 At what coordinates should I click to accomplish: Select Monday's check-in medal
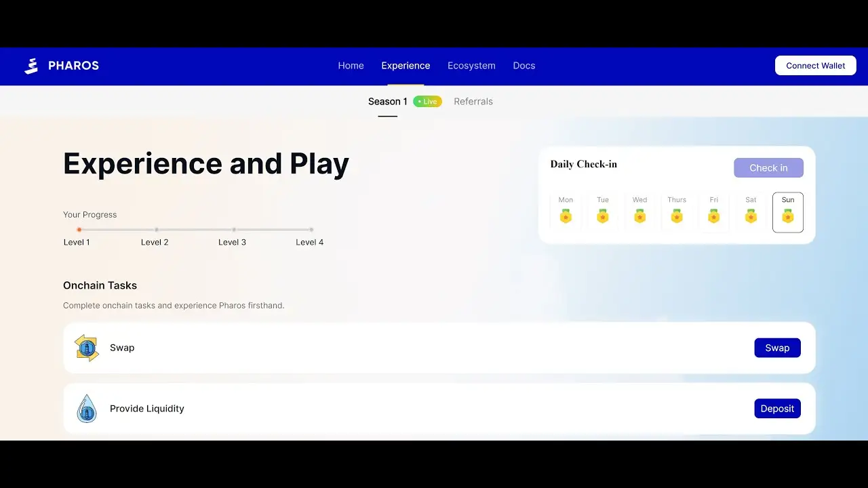[x=566, y=216]
